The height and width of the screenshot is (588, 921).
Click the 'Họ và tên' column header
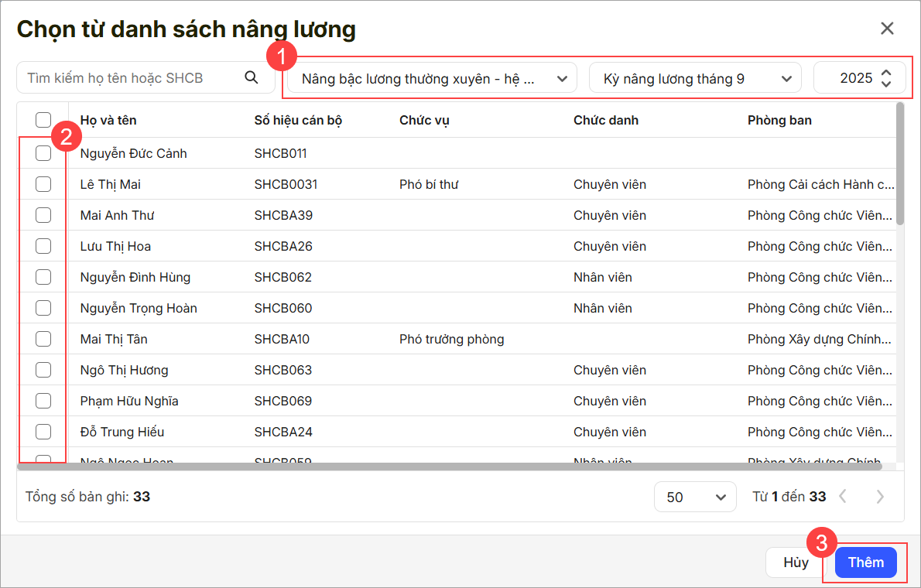108,120
